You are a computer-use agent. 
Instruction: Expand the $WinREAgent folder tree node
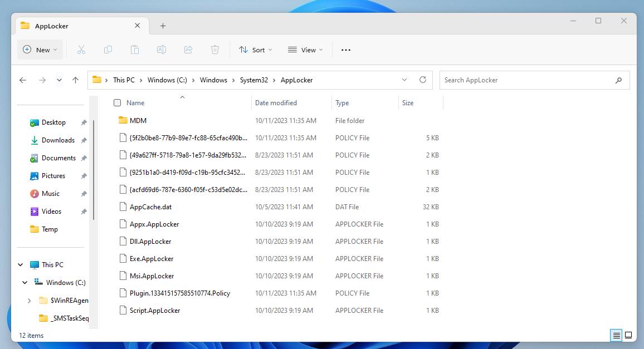(x=30, y=301)
